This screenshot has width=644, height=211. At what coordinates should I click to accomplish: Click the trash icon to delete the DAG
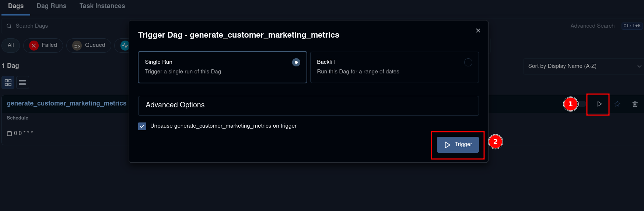point(635,104)
